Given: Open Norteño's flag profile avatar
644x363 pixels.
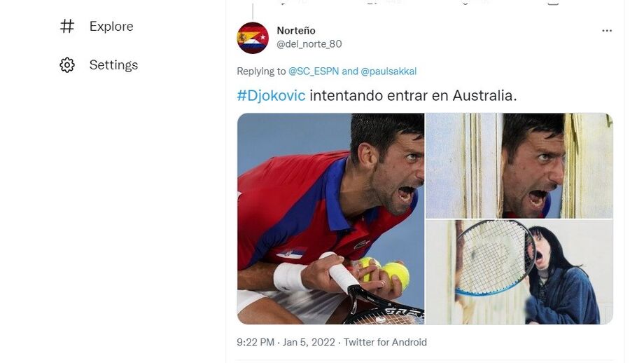Looking at the screenshot, I should (253, 38).
